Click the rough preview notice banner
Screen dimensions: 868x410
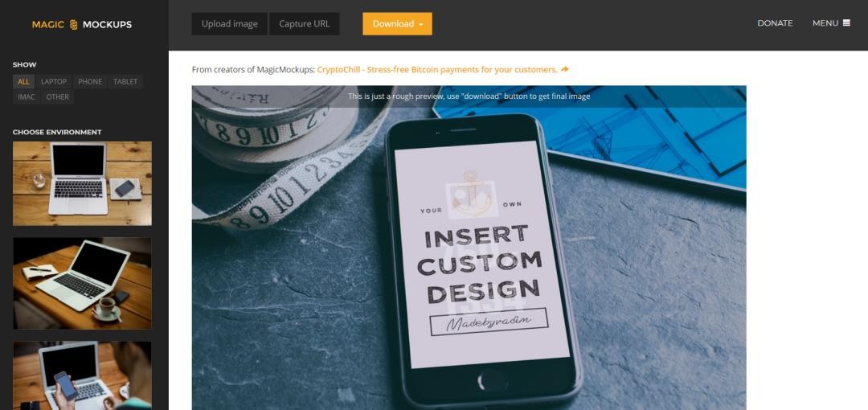coord(469,96)
